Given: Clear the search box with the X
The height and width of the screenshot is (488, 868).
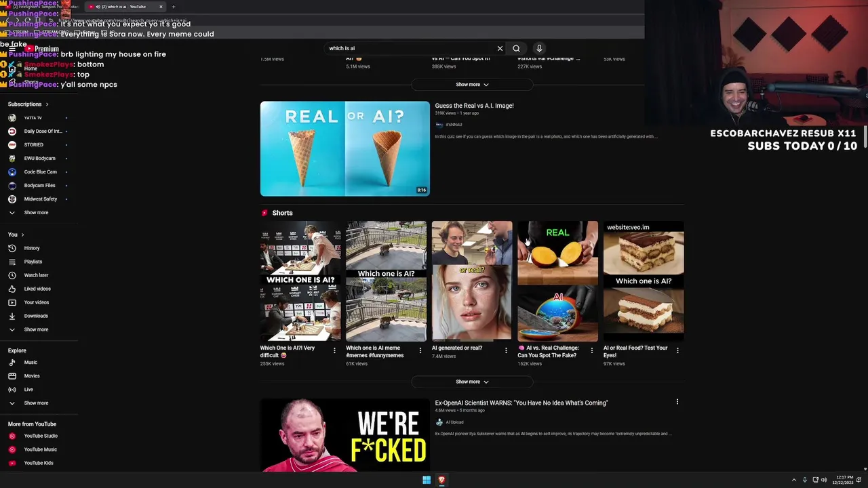Looking at the screenshot, I should pos(500,48).
